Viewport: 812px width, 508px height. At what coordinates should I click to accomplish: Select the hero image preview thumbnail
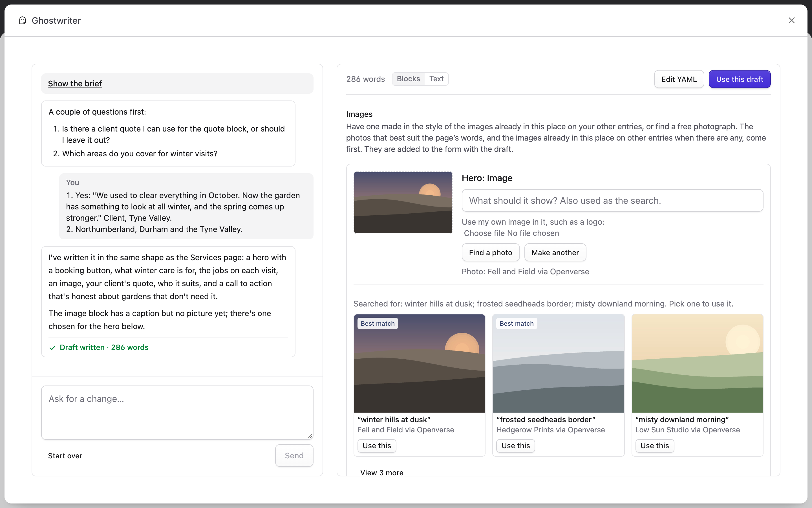coord(403,202)
